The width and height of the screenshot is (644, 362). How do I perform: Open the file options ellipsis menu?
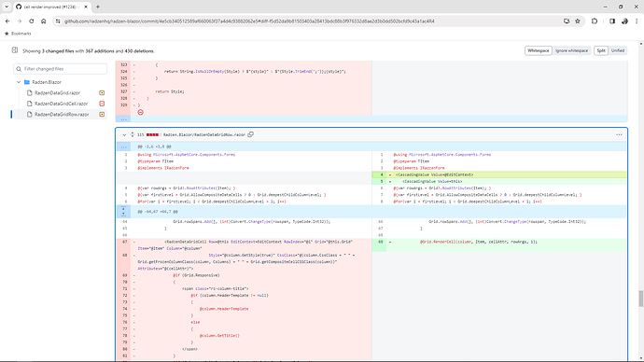pos(619,134)
